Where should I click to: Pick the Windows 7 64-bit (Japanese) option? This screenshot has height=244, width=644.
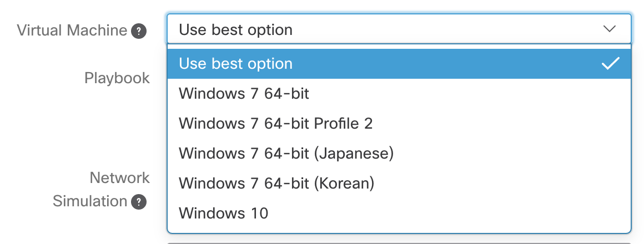click(x=399, y=154)
